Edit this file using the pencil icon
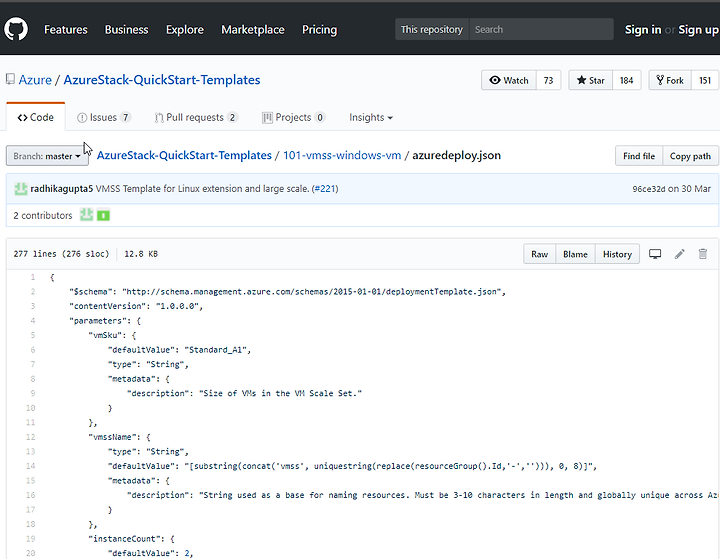The width and height of the screenshot is (720, 559). (680, 254)
